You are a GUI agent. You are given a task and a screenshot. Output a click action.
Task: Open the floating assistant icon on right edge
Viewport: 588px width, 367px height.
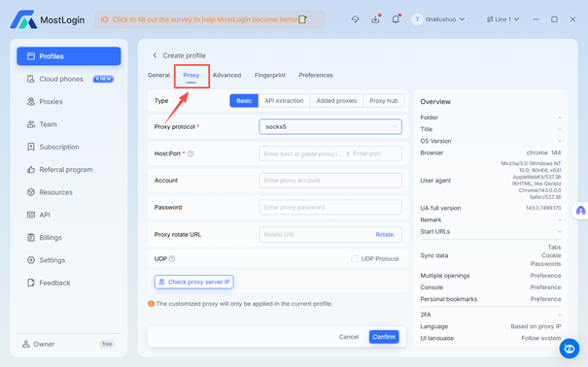pyautogui.click(x=580, y=211)
